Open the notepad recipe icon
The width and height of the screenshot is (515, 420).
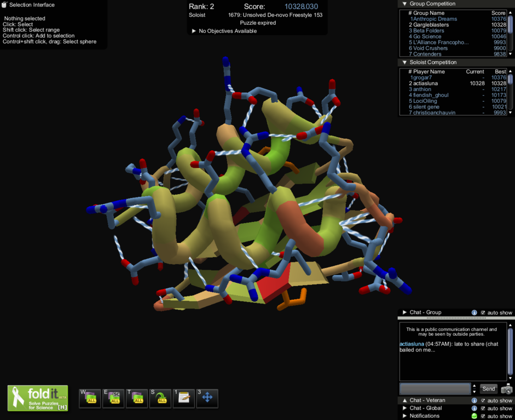click(184, 398)
